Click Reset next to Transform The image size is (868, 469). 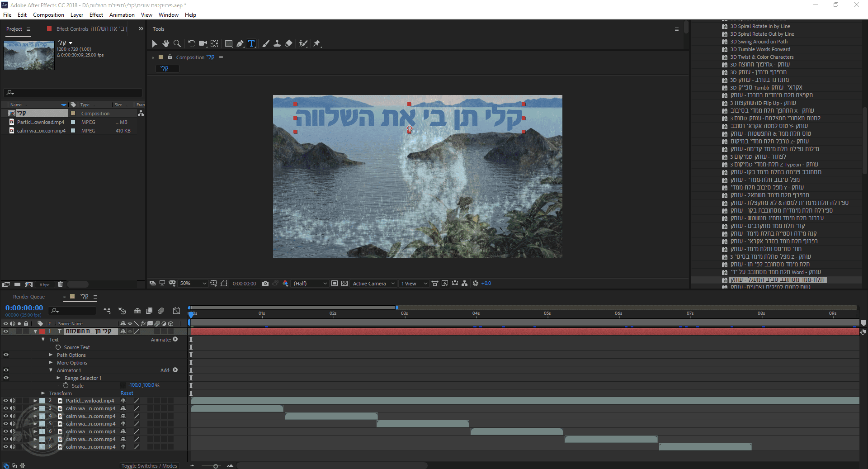tap(127, 393)
